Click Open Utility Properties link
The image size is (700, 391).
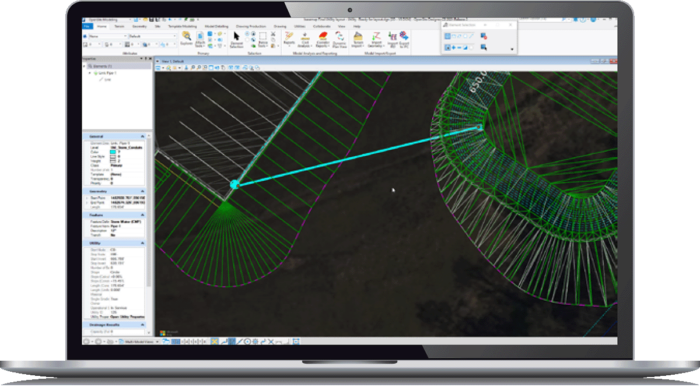[127, 317]
